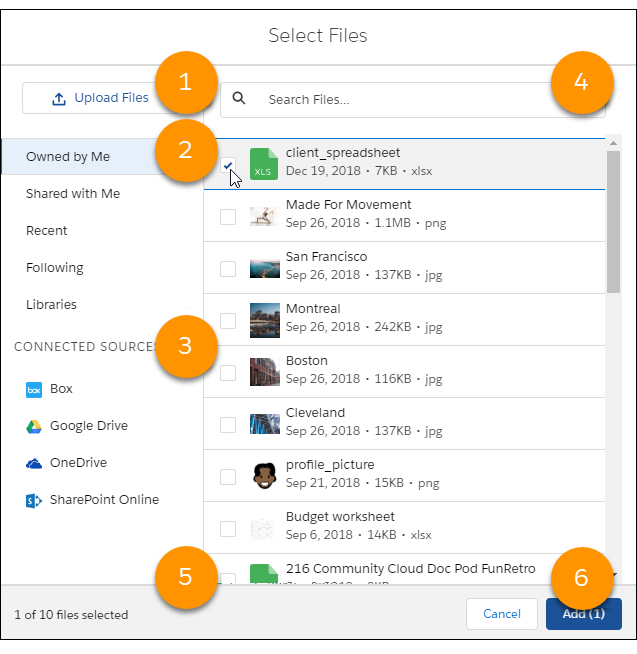Screen dimensions: 637x654
Task: Click the Google Drive icon
Action: (x=34, y=427)
